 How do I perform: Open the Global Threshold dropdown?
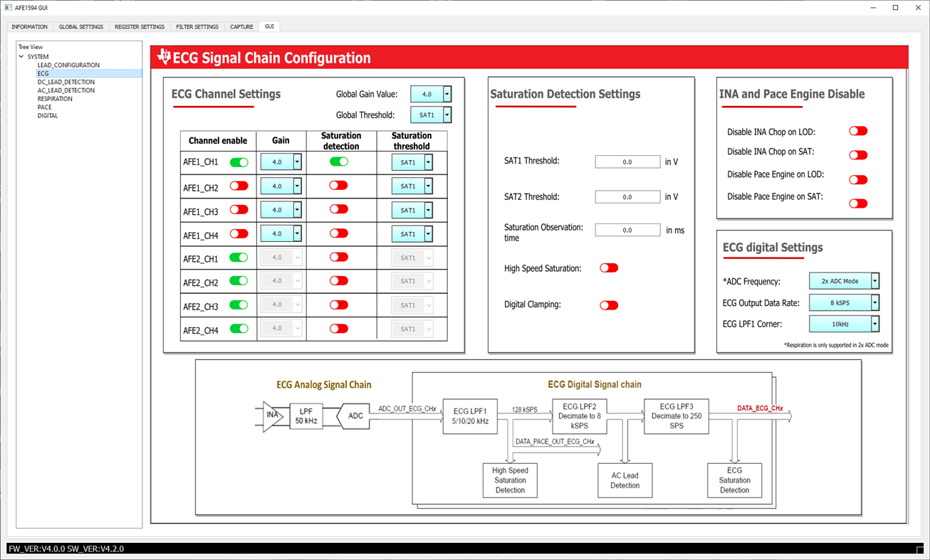click(x=431, y=115)
